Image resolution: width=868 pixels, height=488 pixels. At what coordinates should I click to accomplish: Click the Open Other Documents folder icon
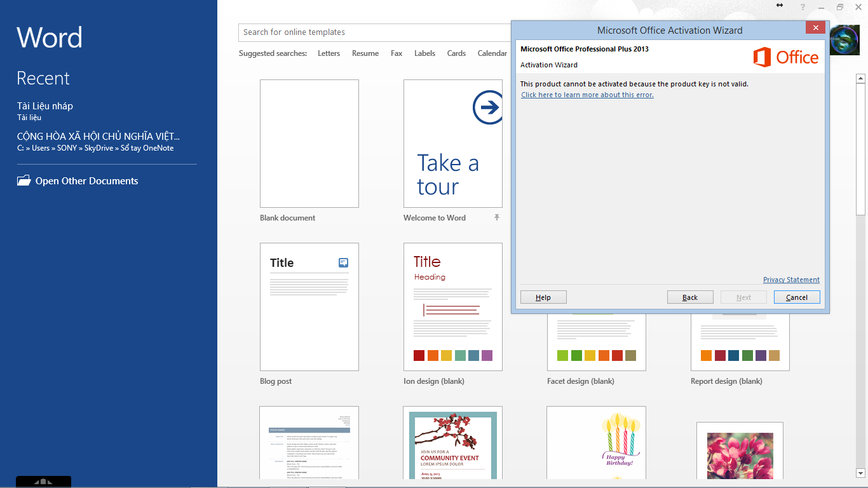pos(24,180)
